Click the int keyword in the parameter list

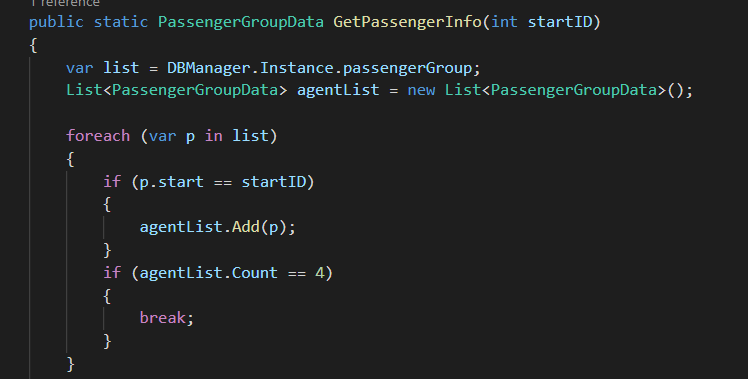504,22
